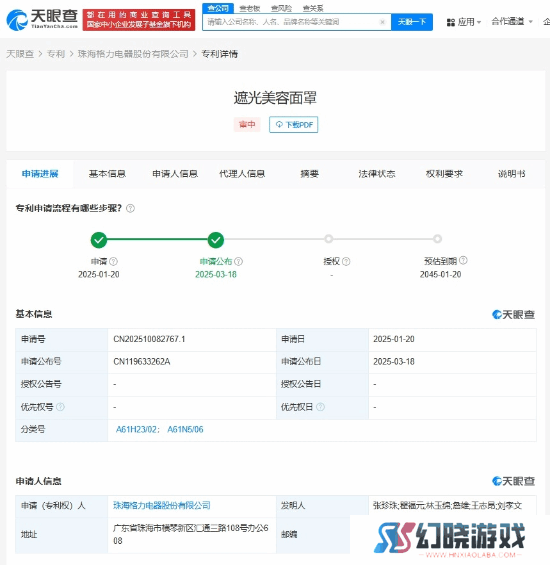Go to 专利 breadcrumb link
Screen dimensions: 550x565
(x=56, y=54)
